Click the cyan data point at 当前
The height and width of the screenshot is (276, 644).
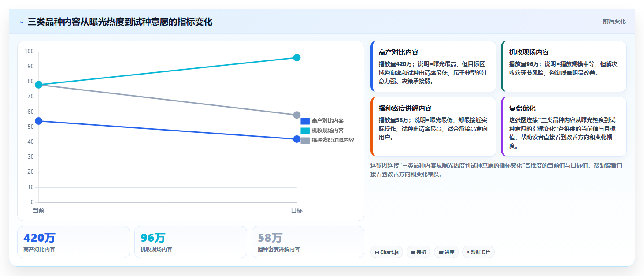[39, 85]
